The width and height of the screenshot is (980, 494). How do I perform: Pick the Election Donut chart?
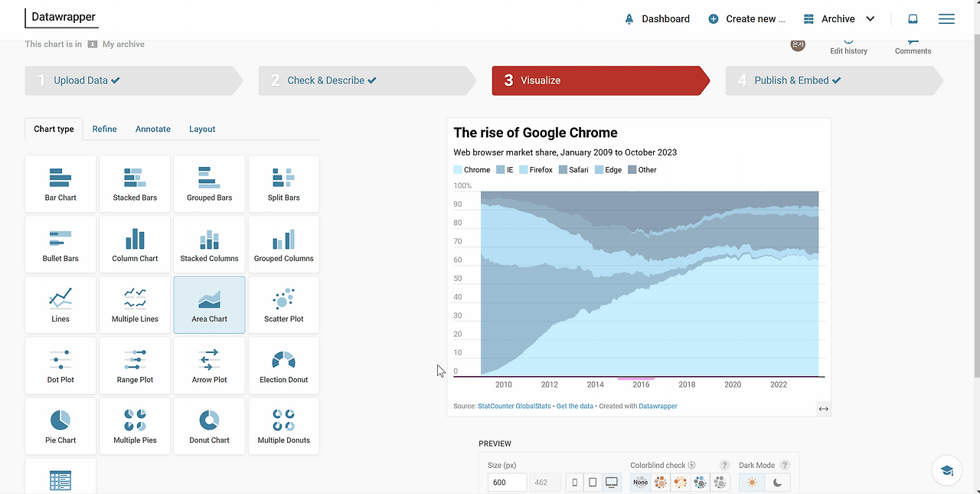[283, 365]
